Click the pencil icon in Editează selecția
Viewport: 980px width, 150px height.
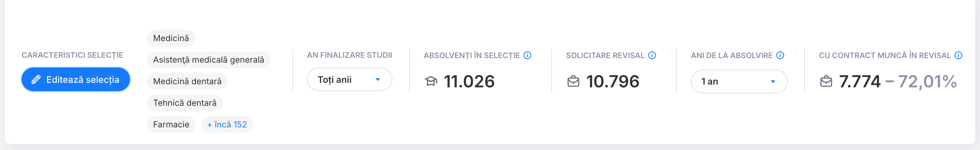pos(36,79)
